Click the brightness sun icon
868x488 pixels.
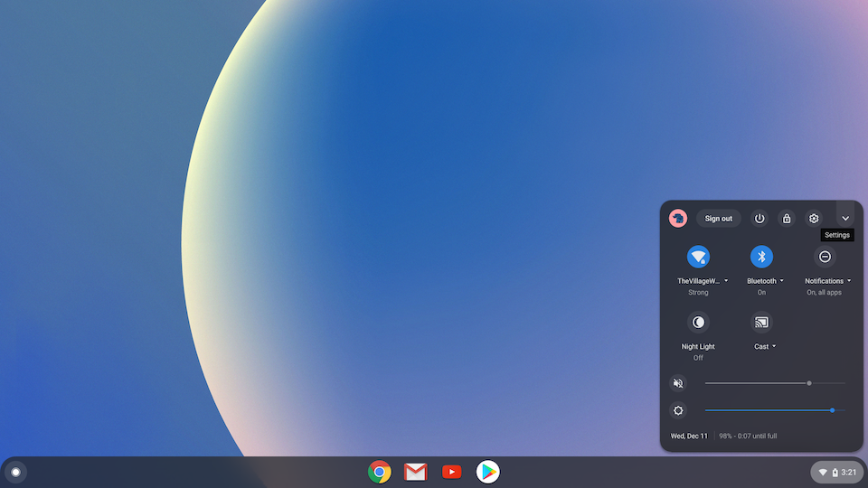point(677,410)
